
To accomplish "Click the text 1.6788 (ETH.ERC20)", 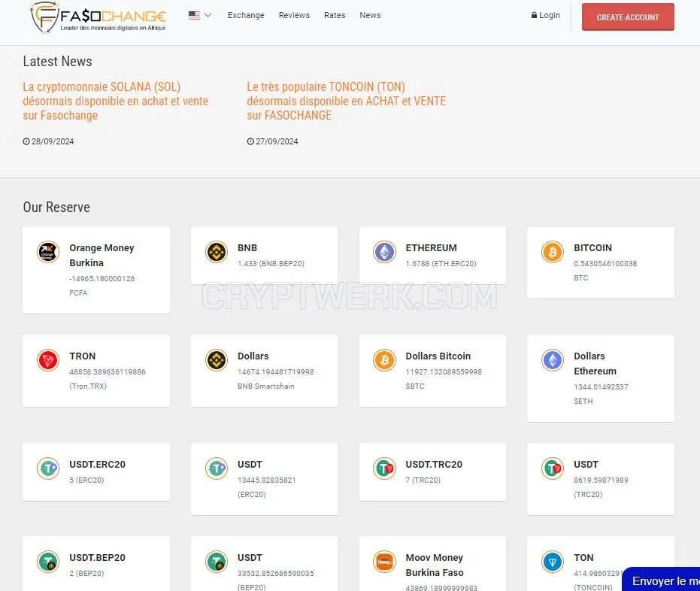I will pos(441,263).
